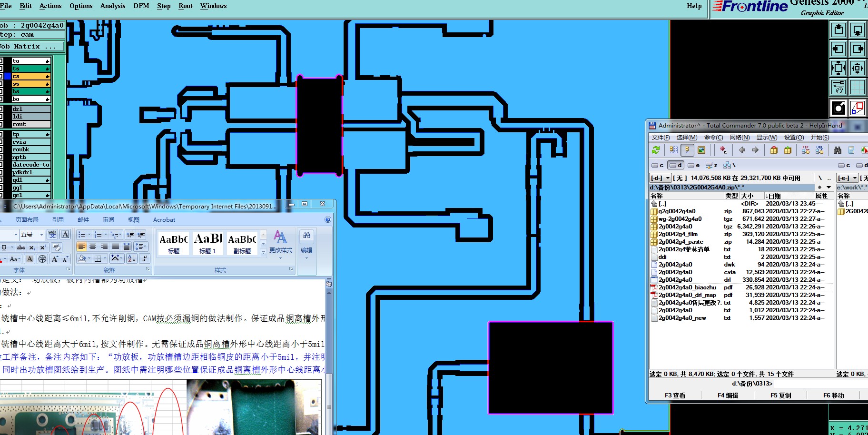Screen dimensions: 868x435
Task: Click the thumbnail view picture icon
Action: pyautogui.click(x=701, y=150)
